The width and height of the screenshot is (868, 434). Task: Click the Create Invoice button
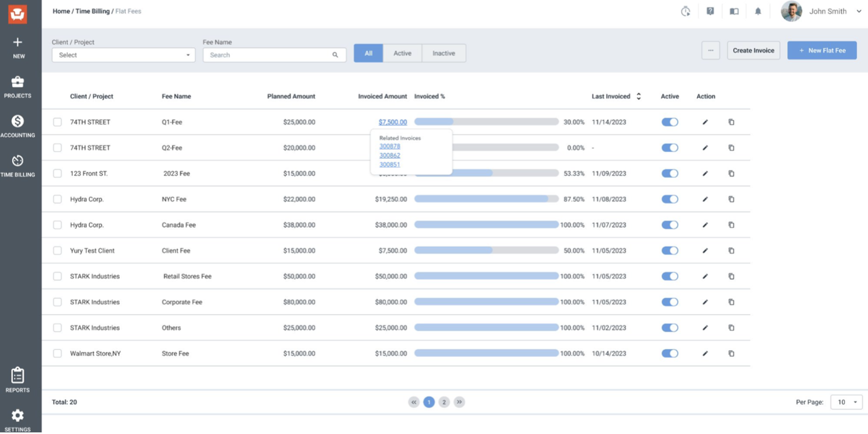point(753,51)
